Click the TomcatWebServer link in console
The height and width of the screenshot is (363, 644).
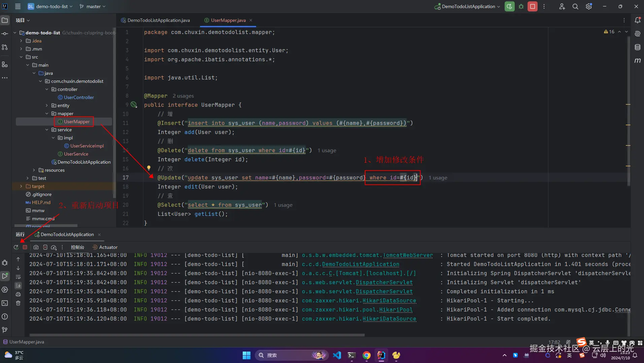[408, 255]
